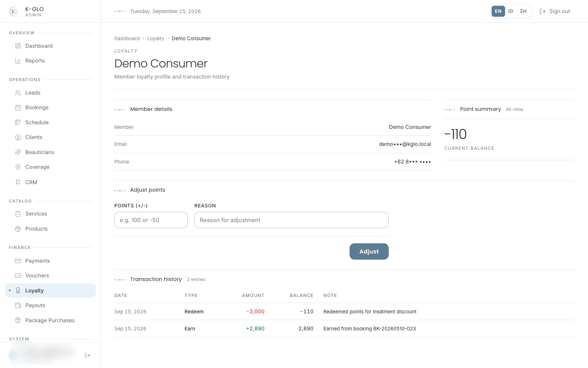Open the Leads menu item
The image size is (588, 368).
[x=51, y=93]
